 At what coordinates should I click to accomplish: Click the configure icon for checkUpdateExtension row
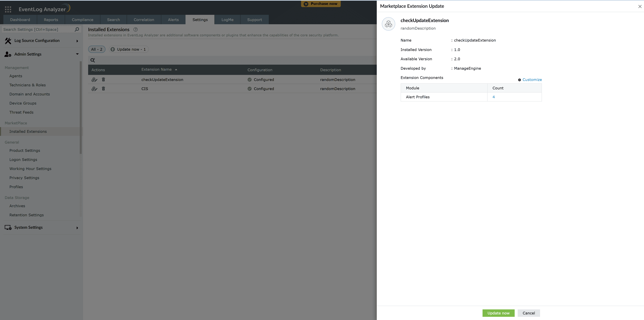tap(94, 80)
